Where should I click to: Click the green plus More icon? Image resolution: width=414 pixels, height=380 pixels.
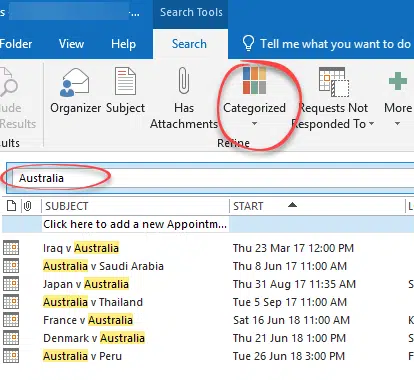398,81
